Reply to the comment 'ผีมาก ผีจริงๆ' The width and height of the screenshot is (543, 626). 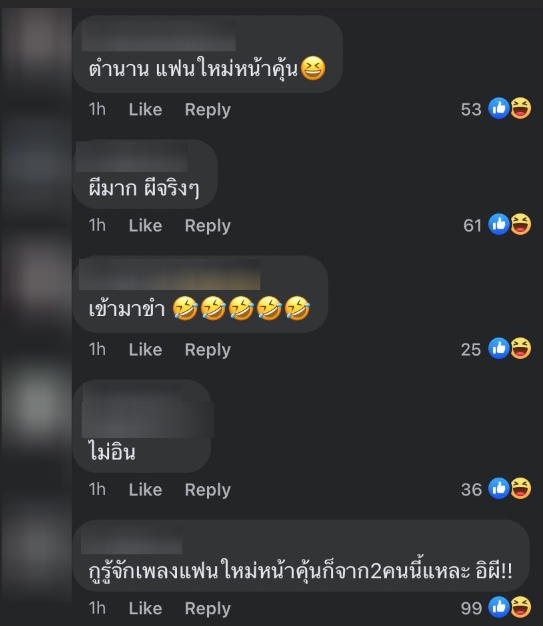(208, 226)
